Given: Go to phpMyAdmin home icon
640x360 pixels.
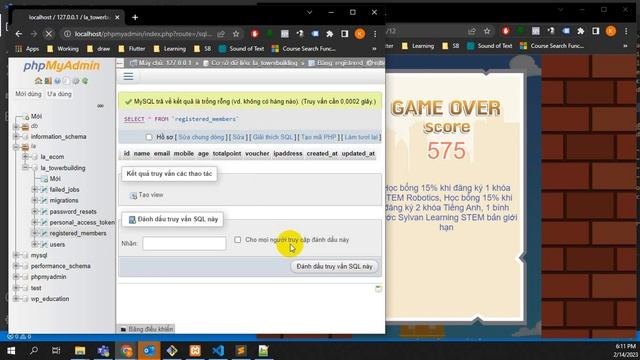Looking at the screenshot, I should pyautogui.click(x=38, y=81).
